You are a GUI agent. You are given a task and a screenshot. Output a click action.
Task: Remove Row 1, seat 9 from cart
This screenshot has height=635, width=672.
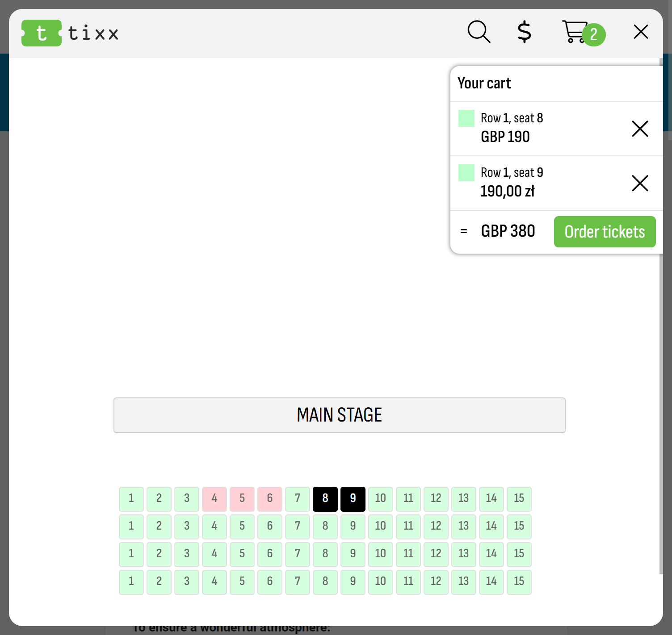(x=640, y=183)
